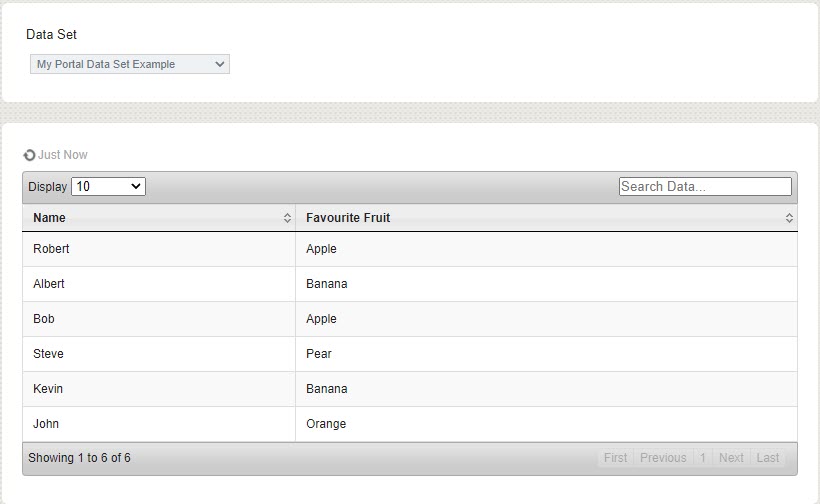Click the Name column header

pyautogui.click(x=159, y=217)
